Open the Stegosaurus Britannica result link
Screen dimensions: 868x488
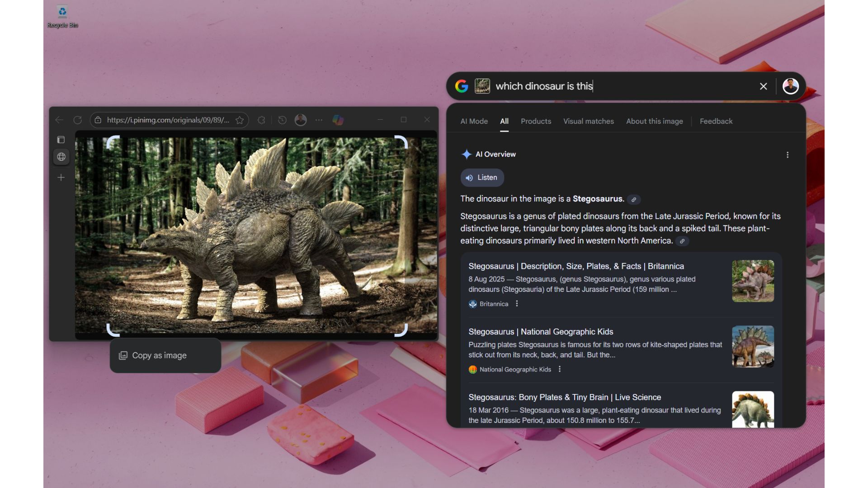(576, 266)
